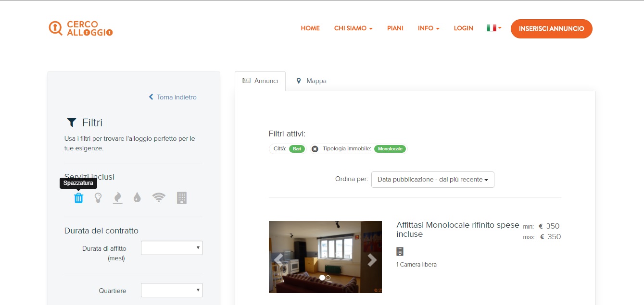
Task: Click the Cerco Alloggio logo
Action: tap(81, 28)
